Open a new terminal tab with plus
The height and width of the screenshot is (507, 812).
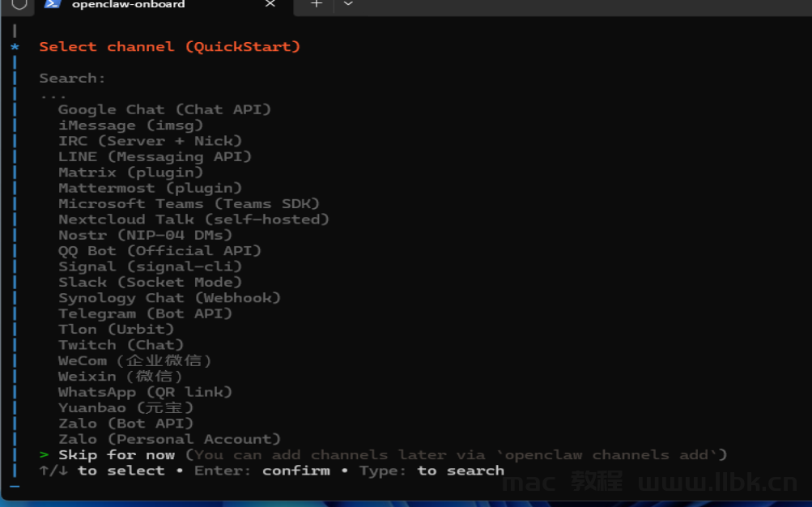coord(317,4)
